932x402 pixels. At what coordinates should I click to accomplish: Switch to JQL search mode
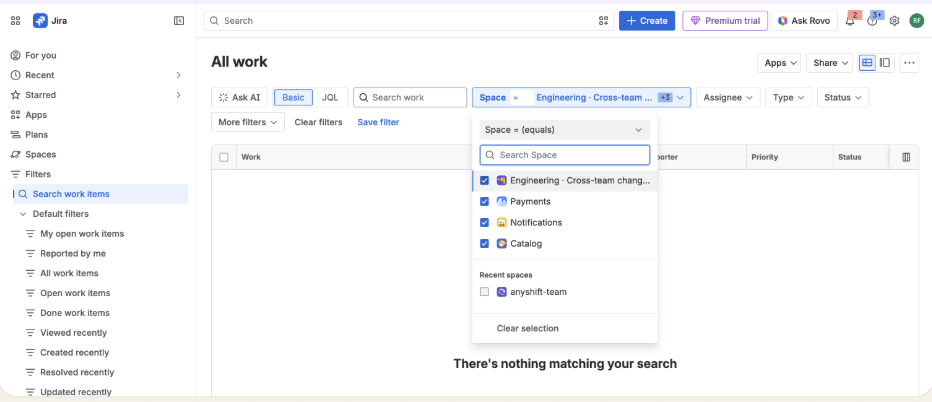click(x=330, y=98)
